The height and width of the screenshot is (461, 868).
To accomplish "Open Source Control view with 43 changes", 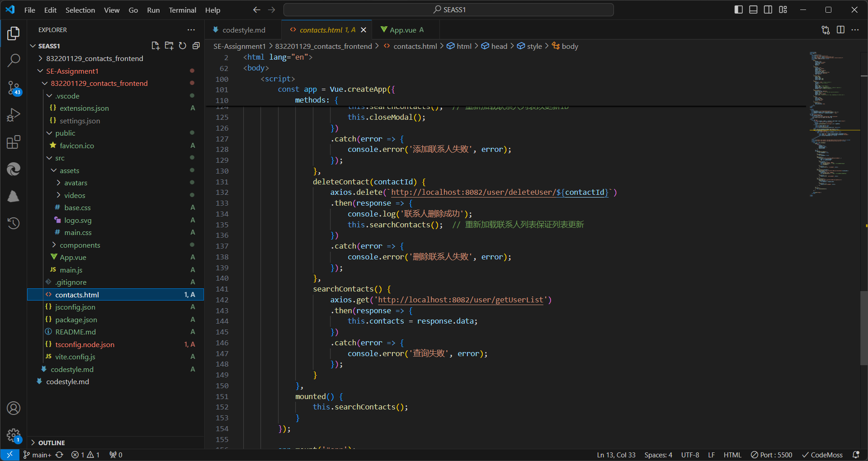I will 14,88.
